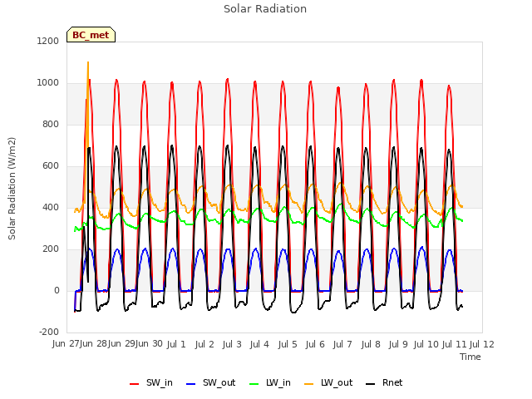The height and width of the screenshot is (399, 532).
Task: Click the Solar Radiation (W/m2) y-axis label
Action: tap(12, 189)
